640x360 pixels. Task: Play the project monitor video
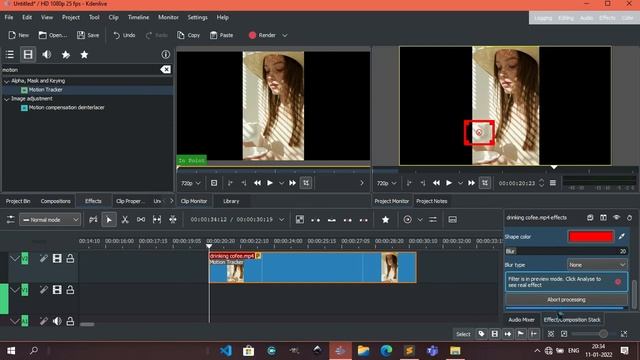coord(449,183)
